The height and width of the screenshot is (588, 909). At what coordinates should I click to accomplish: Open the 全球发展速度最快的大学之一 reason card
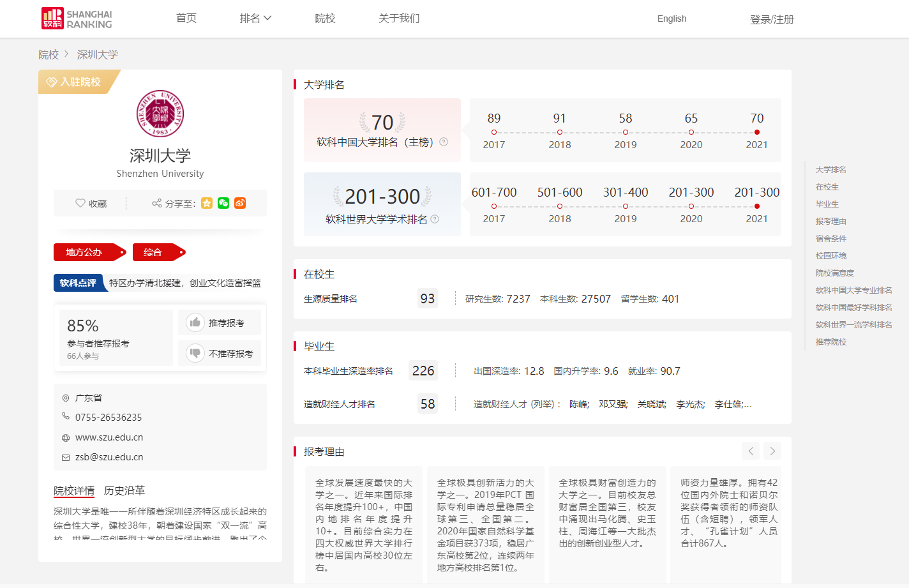(x=364, y=525)
